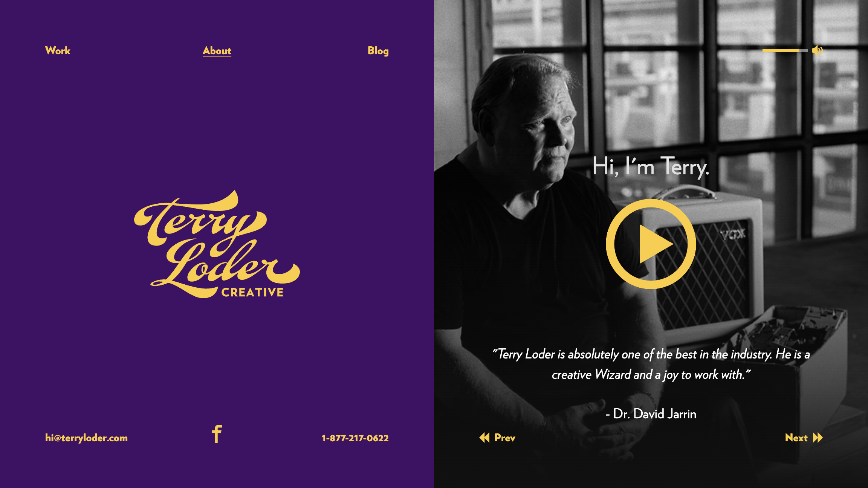868x488 pixels.
Task: Mute audio using the speaker icon
Action: point(818,50)
